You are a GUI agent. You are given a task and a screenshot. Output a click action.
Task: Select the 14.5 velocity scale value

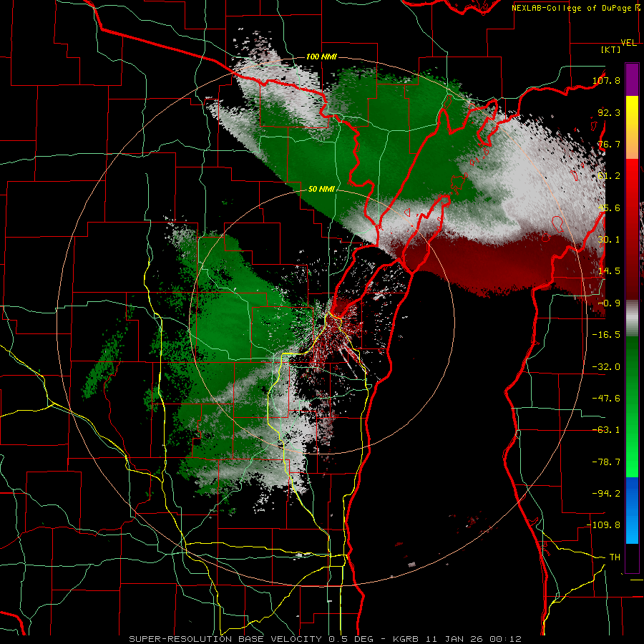(x=609, y=270)
